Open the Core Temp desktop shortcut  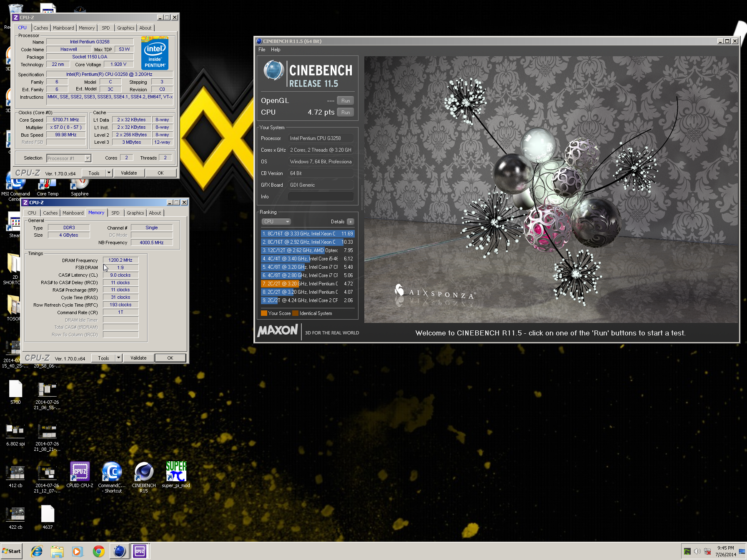[48, 187]
